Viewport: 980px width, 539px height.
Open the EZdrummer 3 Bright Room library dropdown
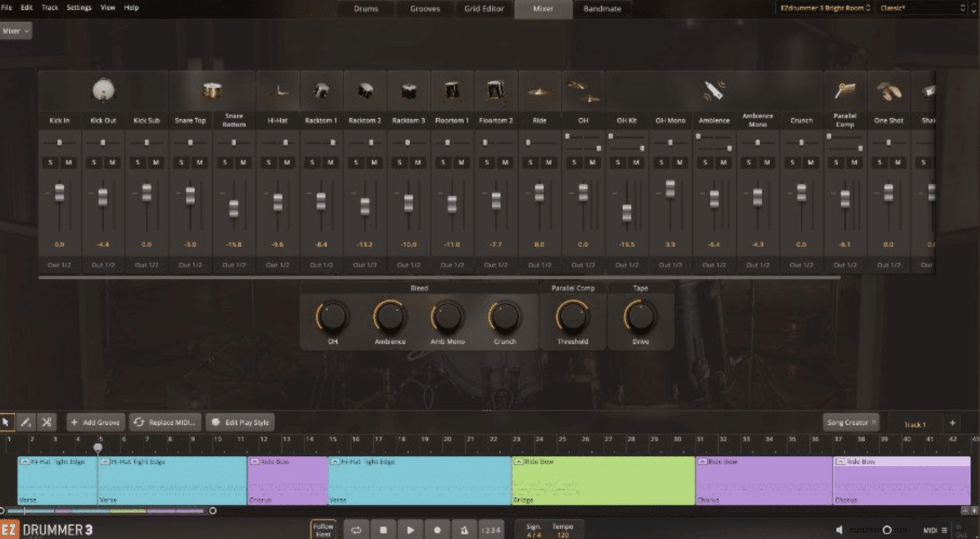(825, 8)
